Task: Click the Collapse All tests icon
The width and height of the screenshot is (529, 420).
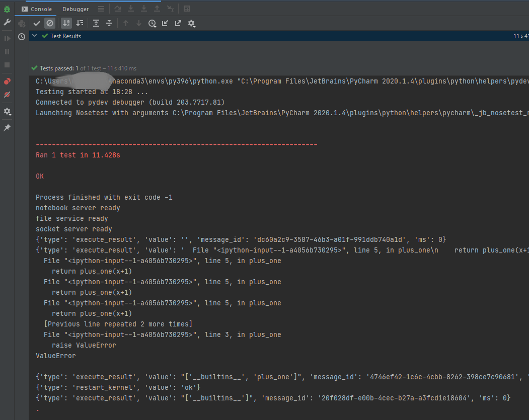Action: (x=109, y=23)
